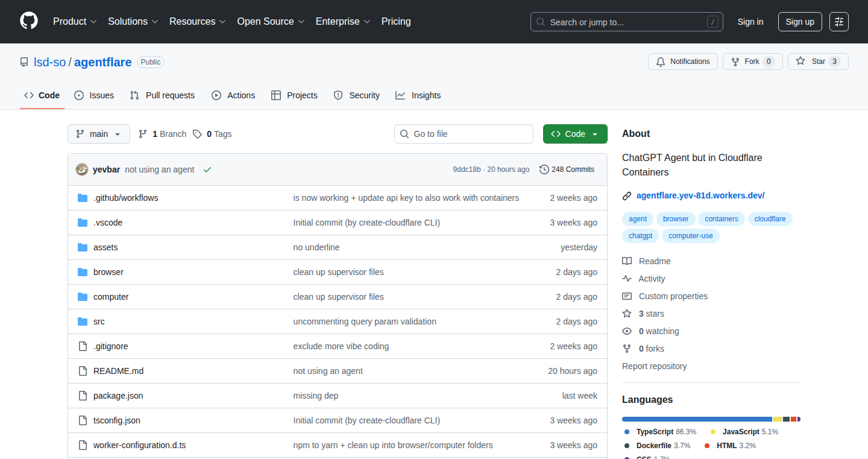This screenshot has width=868, height=459.
Task: Select the Code tab
Action: tap(42, 95)
